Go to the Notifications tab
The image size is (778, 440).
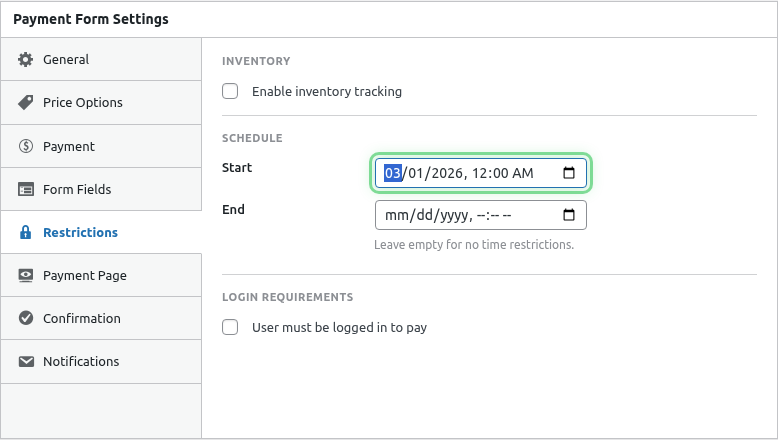point(81,361)
